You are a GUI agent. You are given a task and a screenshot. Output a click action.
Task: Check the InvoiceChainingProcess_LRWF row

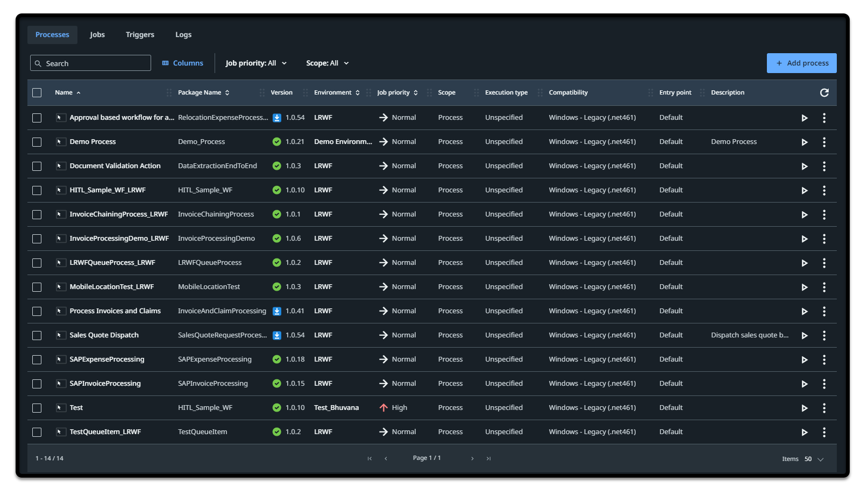click(x=37, y=215)
